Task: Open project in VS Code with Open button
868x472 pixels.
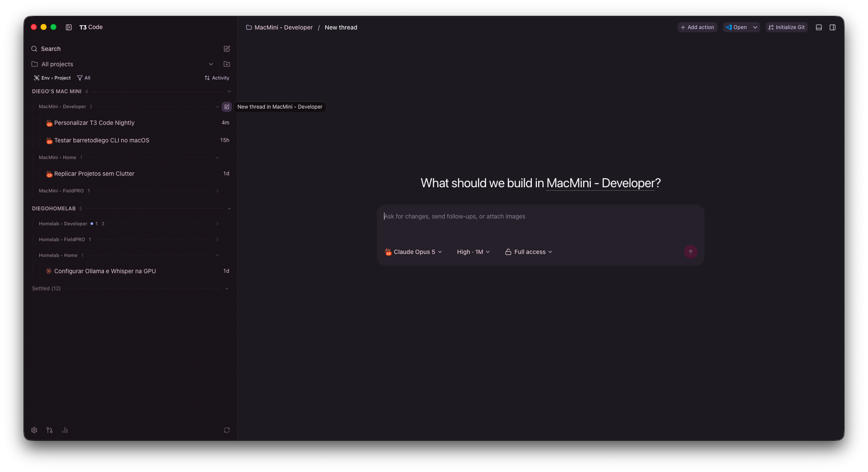Action: tap(737, 27)
